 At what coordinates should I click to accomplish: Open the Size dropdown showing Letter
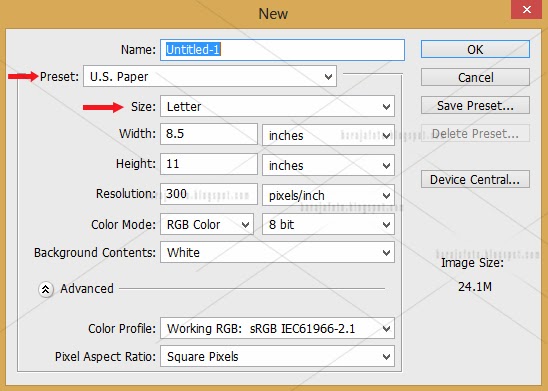pyautogui.click(x=277, y=106)
